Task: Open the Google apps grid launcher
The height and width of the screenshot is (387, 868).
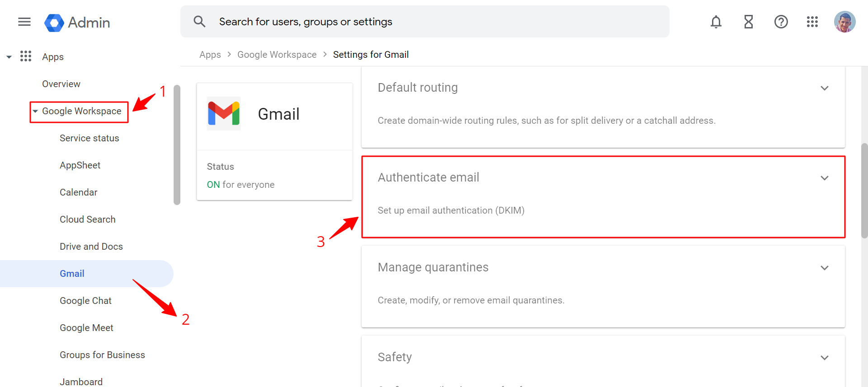Action: tap(812, 22)
